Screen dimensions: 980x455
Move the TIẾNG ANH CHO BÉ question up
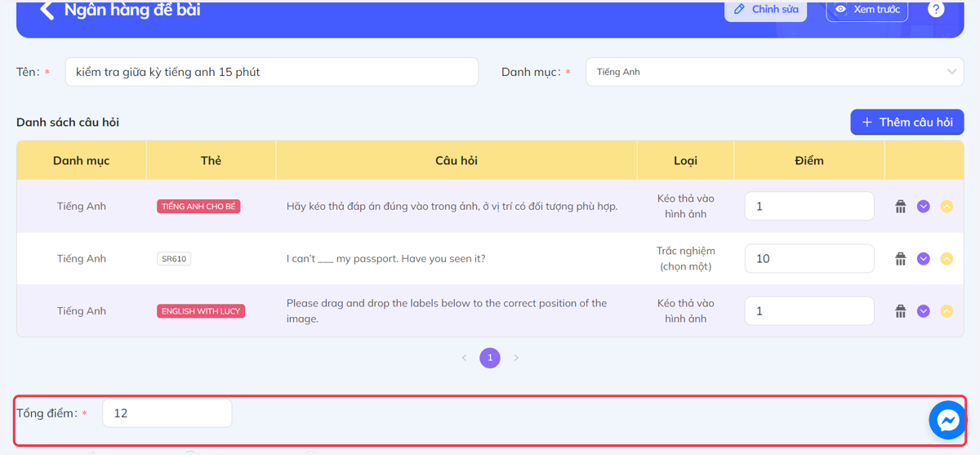click(x=947, y=207)
